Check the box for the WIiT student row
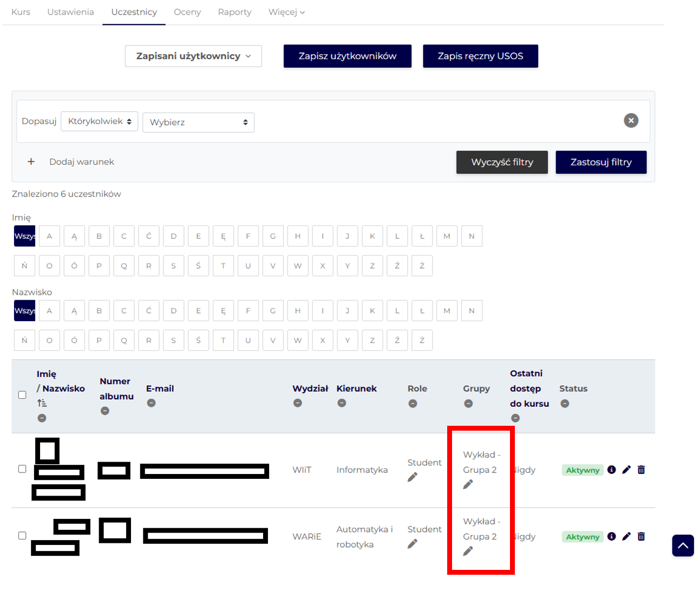 [22, 469]
